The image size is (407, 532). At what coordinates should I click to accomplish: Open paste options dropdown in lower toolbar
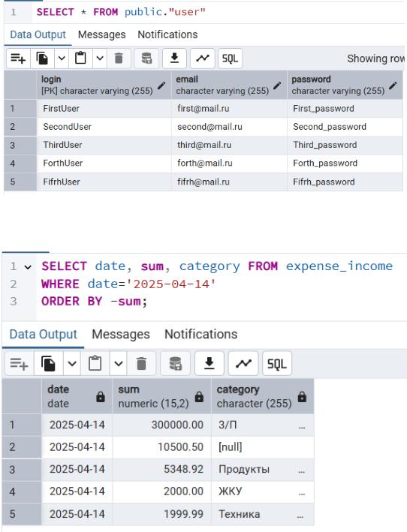click(118, 364)
